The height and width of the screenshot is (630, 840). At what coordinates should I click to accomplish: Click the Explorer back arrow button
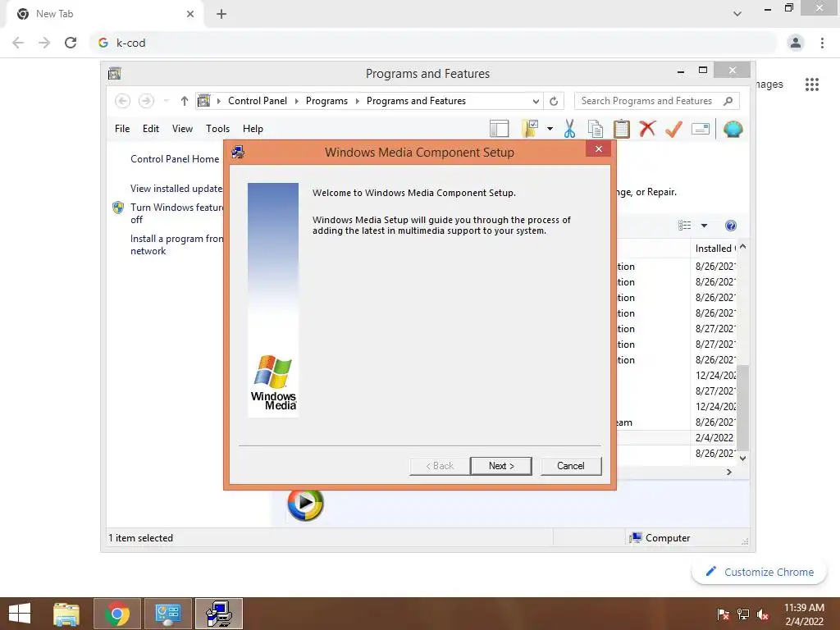pyautogui.click(x=123, y=101)
